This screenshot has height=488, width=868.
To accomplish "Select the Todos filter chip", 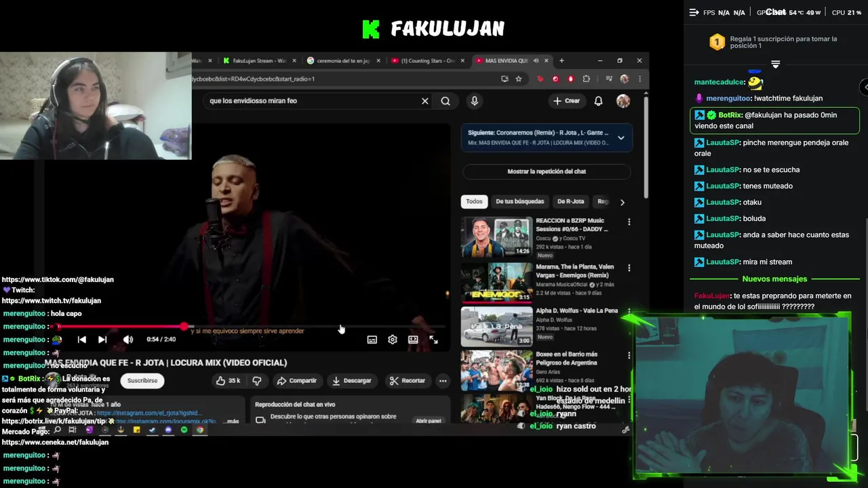I will [x=475, y=201].
